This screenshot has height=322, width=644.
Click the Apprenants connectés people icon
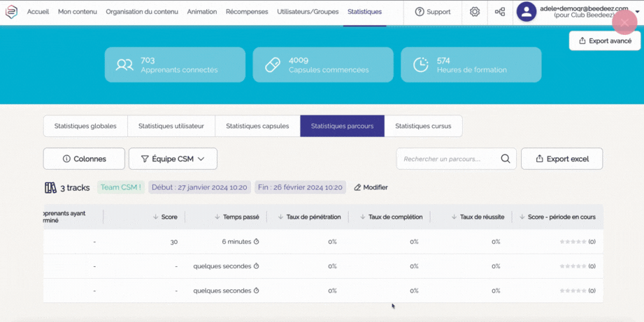(x=124, y=65)
